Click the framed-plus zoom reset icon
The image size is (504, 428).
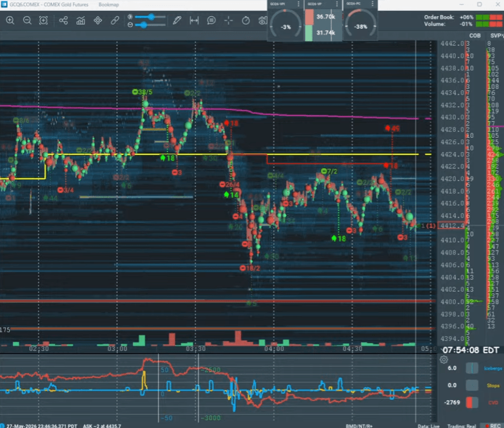43,21
